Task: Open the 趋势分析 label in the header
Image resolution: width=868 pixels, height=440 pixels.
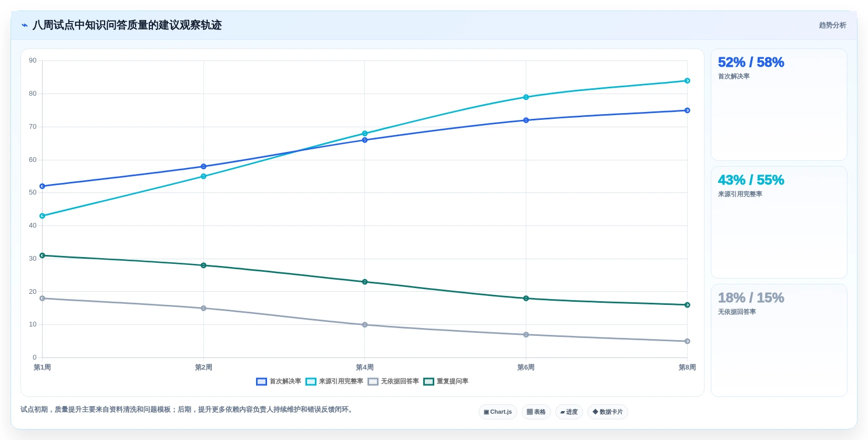Action: pyautogui.click(x=832, y=25)
